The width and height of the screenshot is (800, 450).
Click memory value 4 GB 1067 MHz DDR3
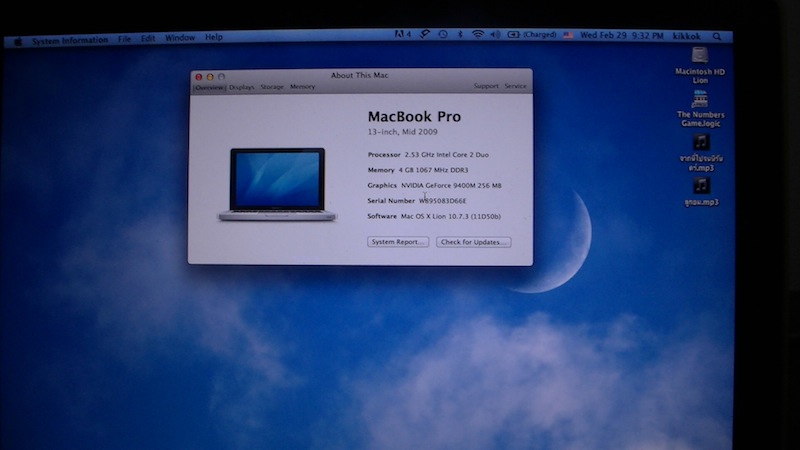(433, 170)
